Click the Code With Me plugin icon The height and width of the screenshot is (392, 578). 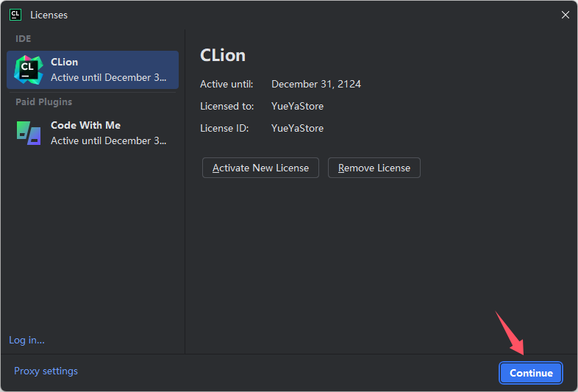pyautogui.click(x=29, y=133)
